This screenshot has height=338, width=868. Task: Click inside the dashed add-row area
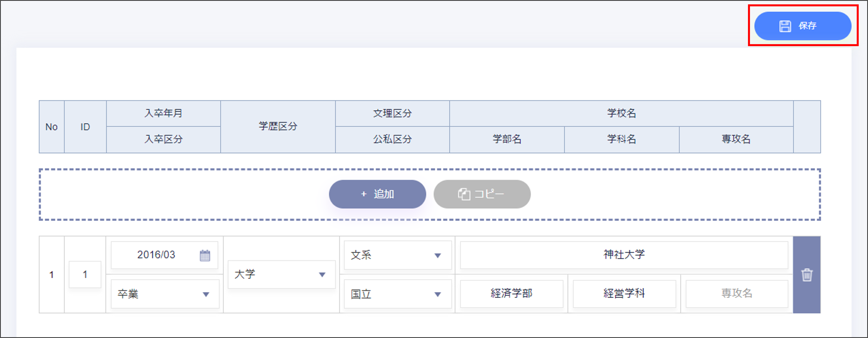(168, 194)
